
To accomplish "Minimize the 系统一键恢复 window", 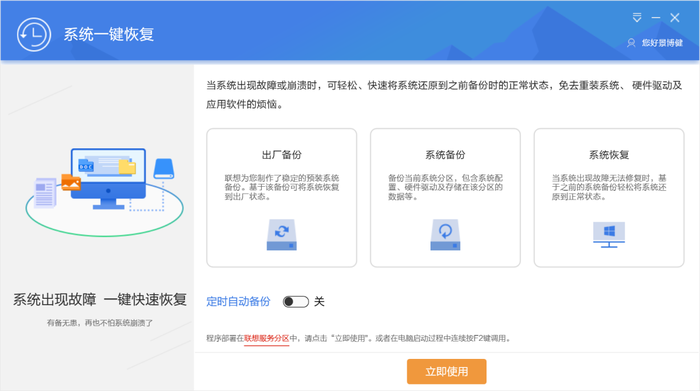I will 656,18.
